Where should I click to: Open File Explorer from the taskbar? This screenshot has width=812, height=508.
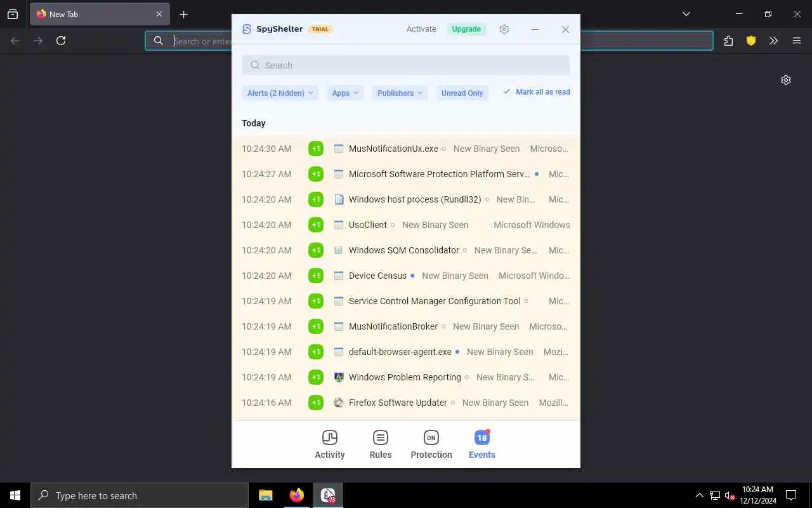click(265, 495)
